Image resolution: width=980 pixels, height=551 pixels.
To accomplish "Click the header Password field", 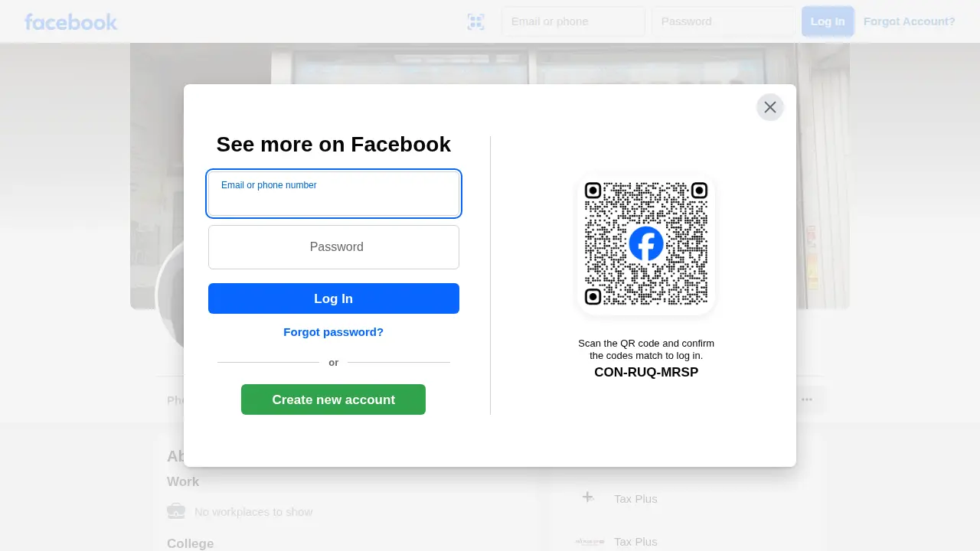I will (x=724, y=21).
